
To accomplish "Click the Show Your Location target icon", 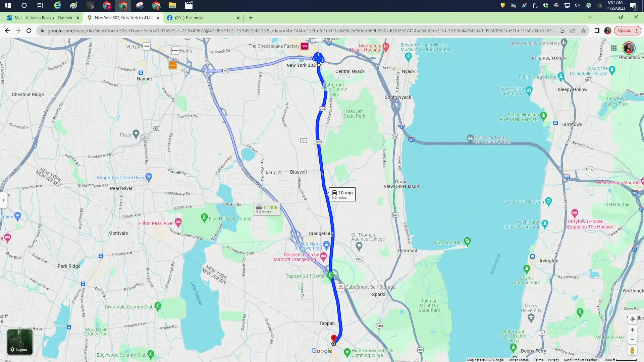I will click(633, 319).
